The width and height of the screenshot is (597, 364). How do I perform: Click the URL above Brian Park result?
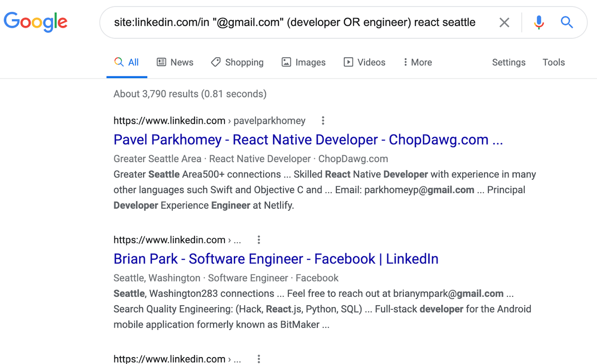coord(177,240)
